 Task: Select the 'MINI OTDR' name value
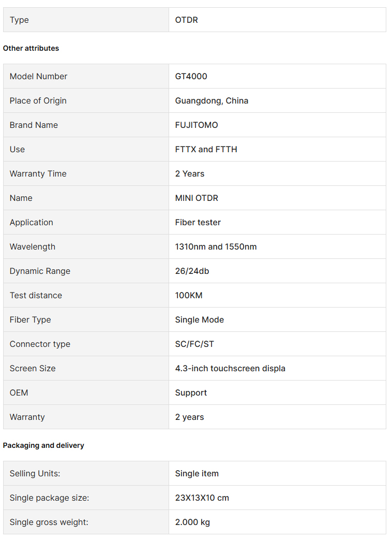[197, 198]
